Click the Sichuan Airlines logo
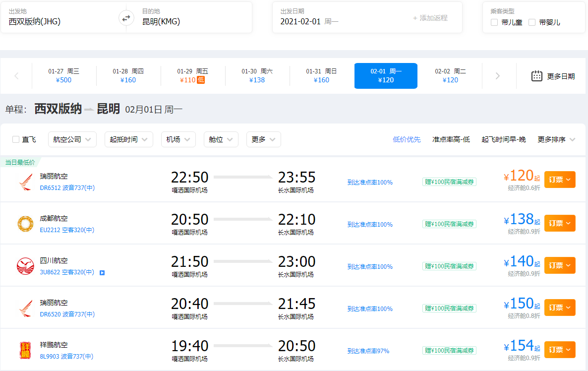The width and height of the screenshot is (588, 371). point(25,266)
